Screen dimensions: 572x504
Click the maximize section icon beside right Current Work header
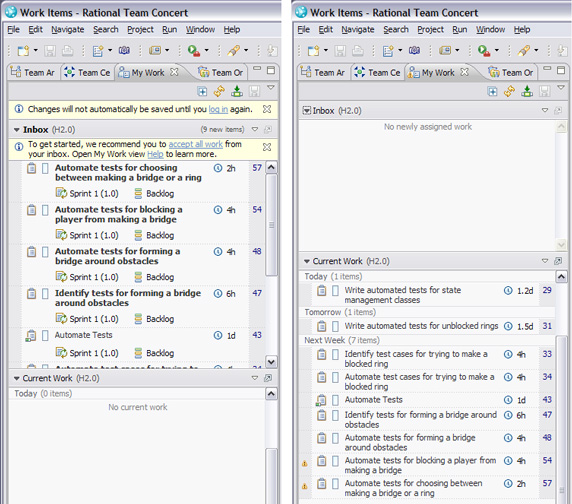point(558,261)
